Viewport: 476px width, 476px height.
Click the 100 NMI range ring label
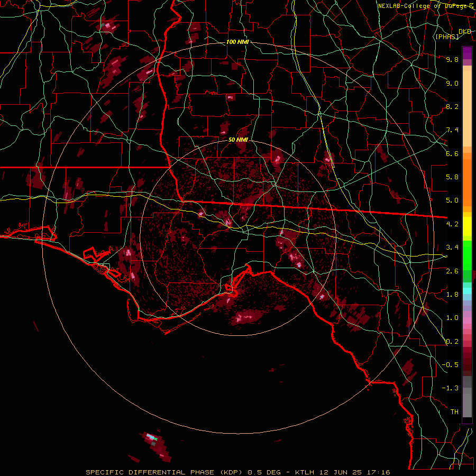coord(237,42)
